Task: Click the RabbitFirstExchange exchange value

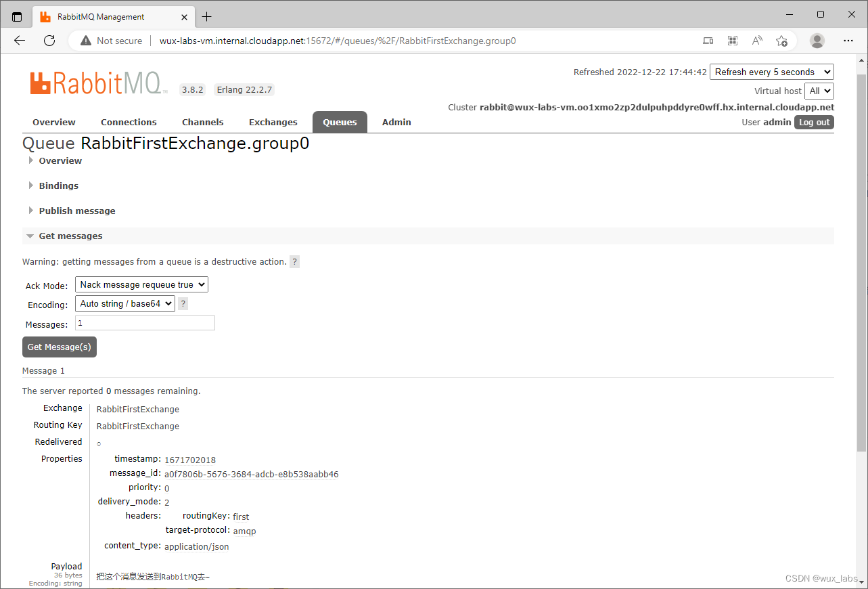Action: click(138, 409)
